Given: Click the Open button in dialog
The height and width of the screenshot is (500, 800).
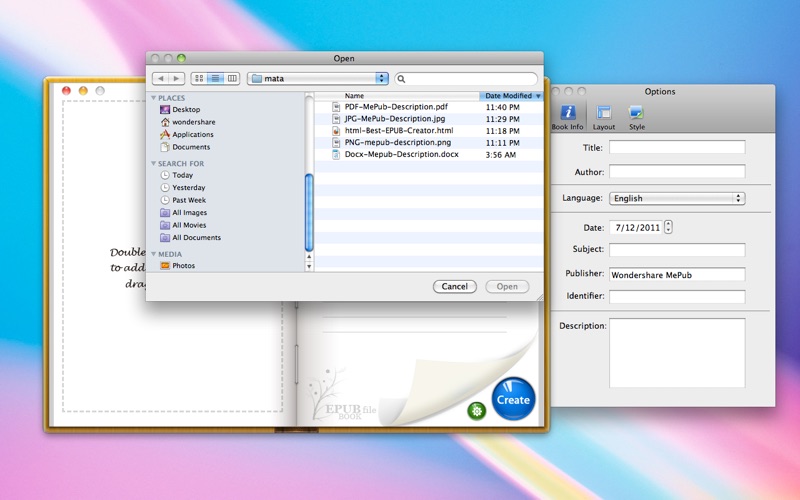Looking at the screenshot, I should pyautogui.click(x=507, y=286).
